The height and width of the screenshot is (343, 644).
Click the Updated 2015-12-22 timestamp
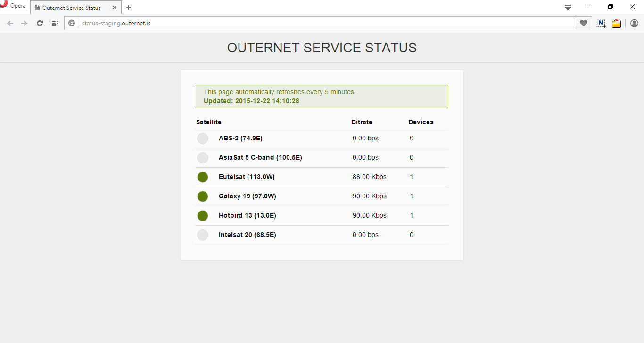click(251, 101)
